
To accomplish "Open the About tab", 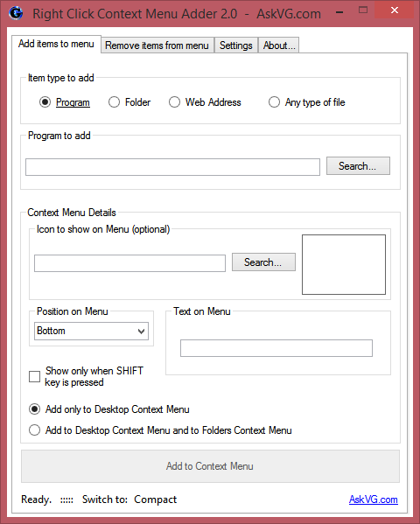I will pyautogui.click(x=279, y=45).
